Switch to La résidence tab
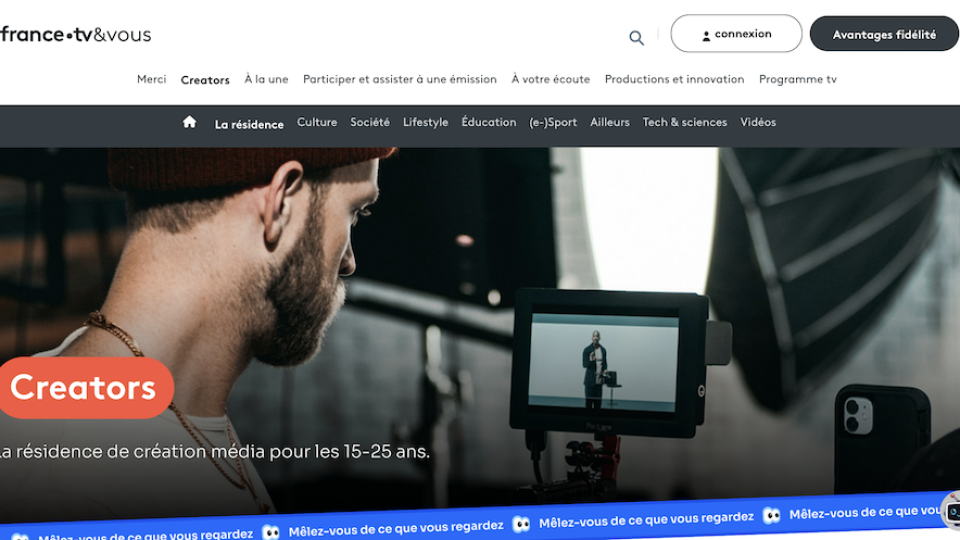Screen dimensions: 960x540 (x=249, y=124)
